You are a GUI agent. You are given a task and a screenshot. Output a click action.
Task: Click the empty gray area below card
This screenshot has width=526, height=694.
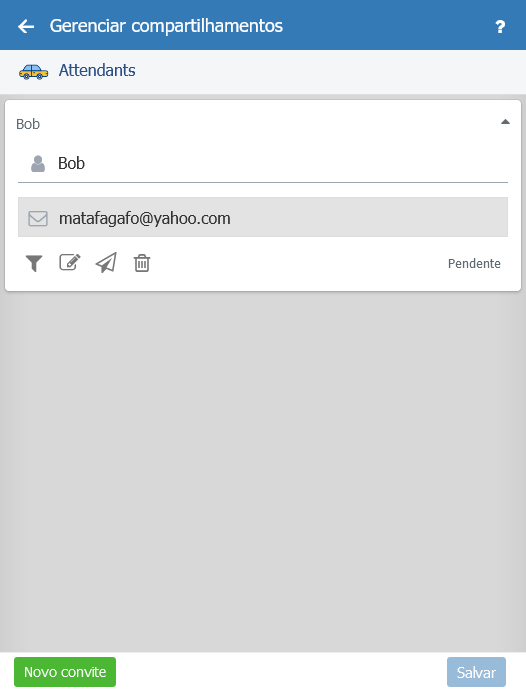point(263,471)
